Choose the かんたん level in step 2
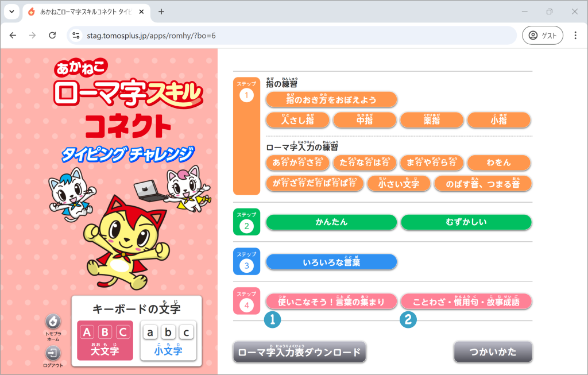 click(x=331, y=222)
